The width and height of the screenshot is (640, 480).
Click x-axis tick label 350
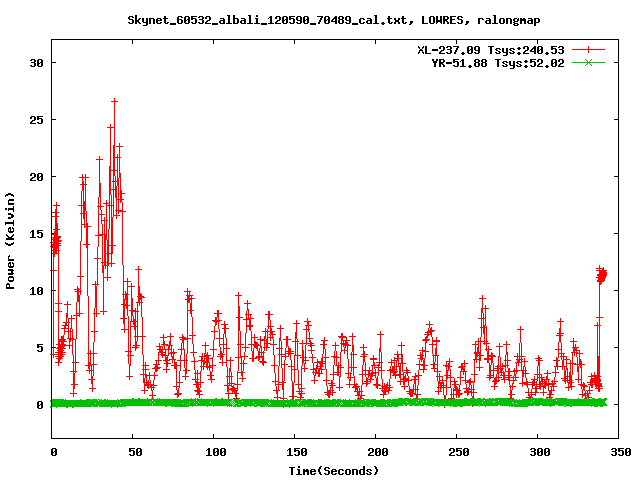[620, 452]
